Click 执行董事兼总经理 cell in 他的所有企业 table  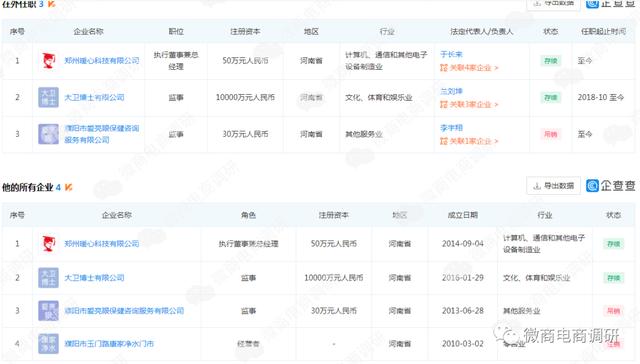tap(248, 244)
